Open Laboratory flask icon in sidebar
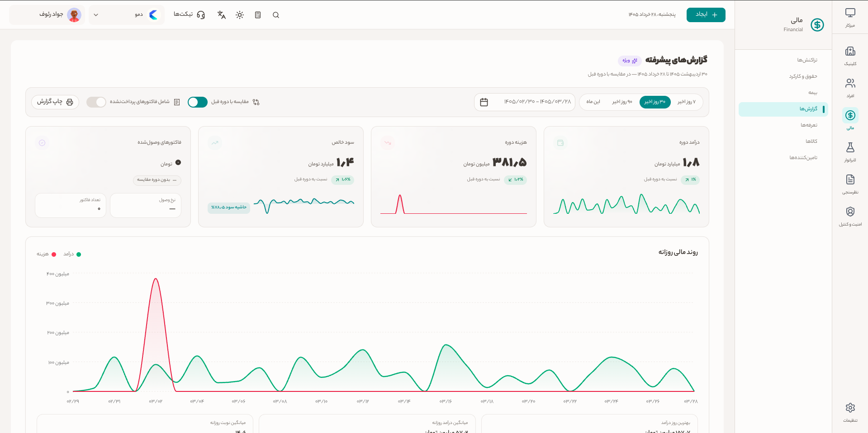868x433 pixels. (x=850, y=152)
